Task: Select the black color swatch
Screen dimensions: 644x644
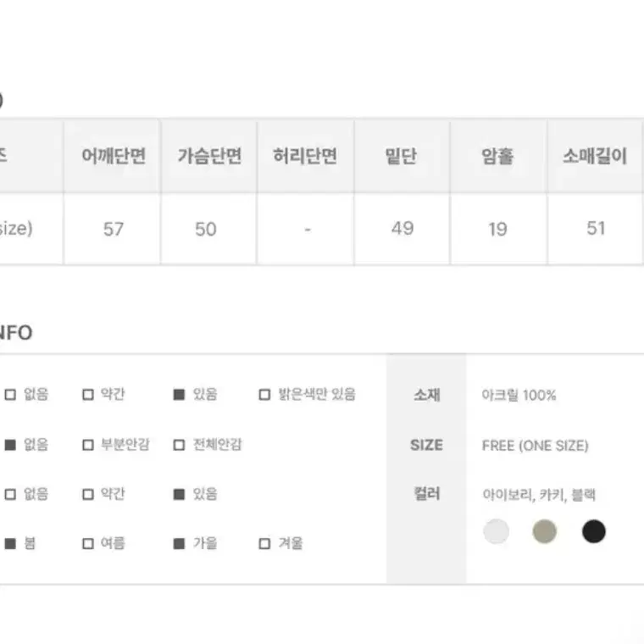Action: click(x=594, y=531)
